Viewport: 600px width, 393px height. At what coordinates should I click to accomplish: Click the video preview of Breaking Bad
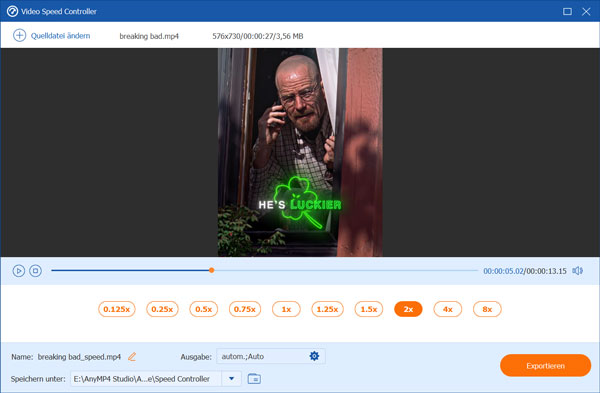click(x=300, y=152)
